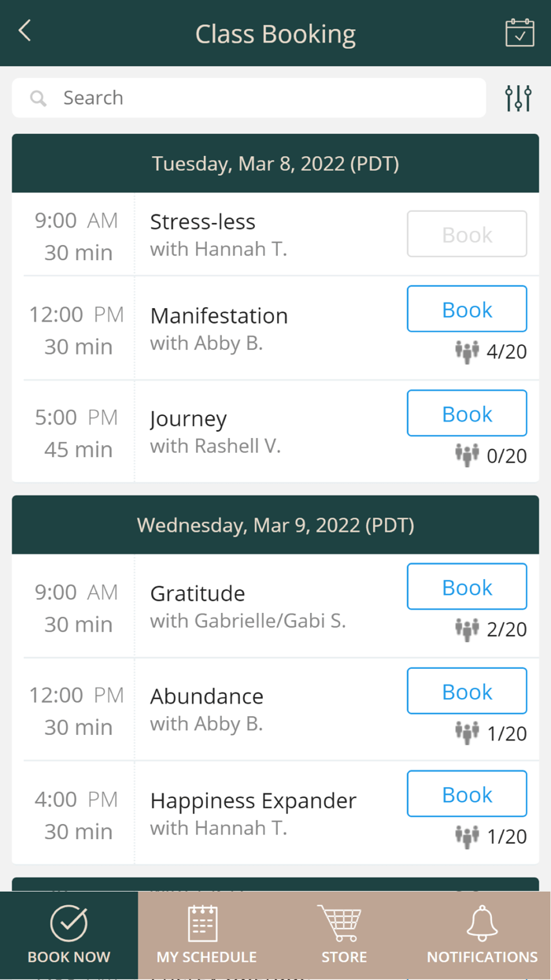
Task: Book the Happiness Expander class
Action: pos(467,794)
